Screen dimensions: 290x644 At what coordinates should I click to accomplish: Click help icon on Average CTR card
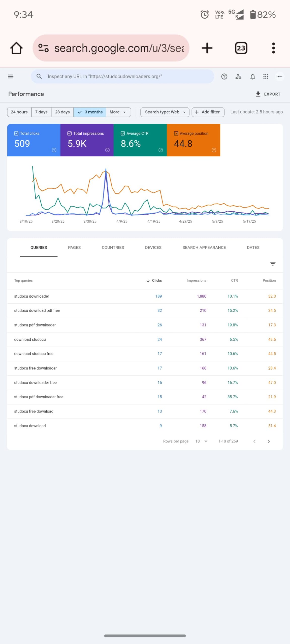pyautogui.click(x=161, y=150)
